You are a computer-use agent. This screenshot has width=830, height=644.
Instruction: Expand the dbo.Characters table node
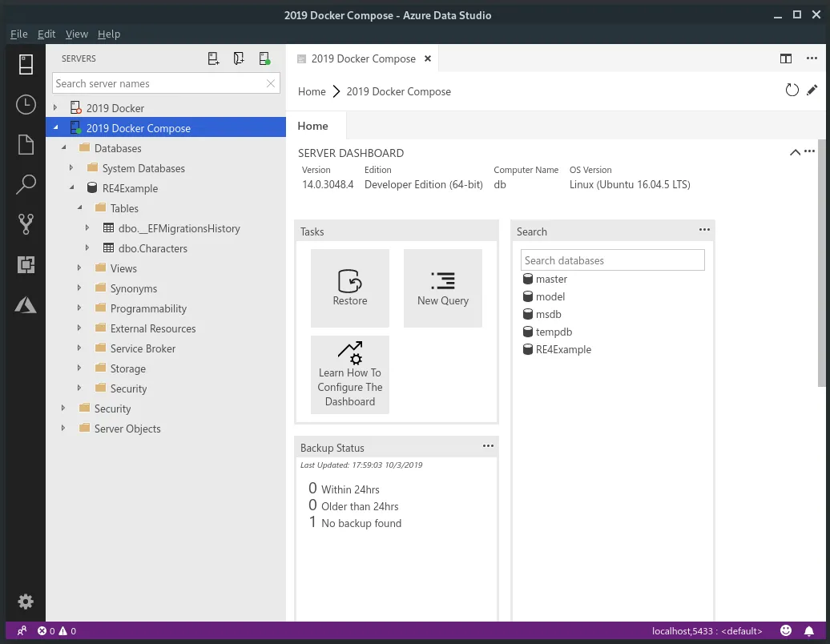pyautogui.click(x=87, y=248)
